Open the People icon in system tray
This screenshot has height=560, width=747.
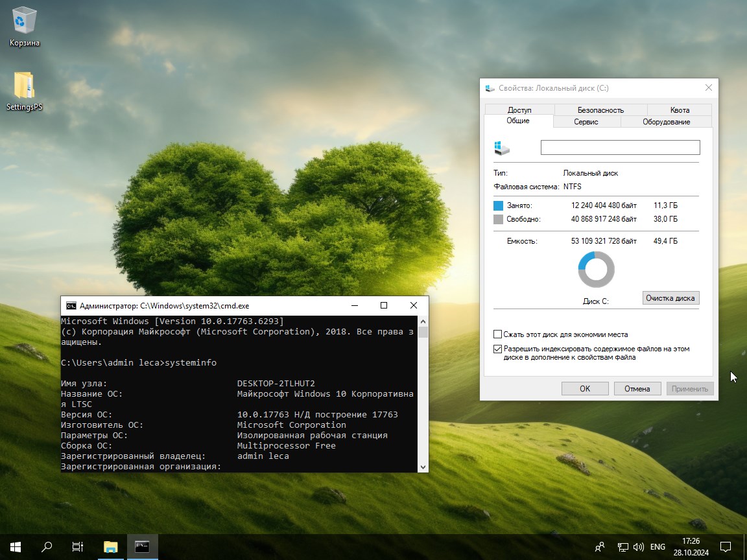[600, 546]
